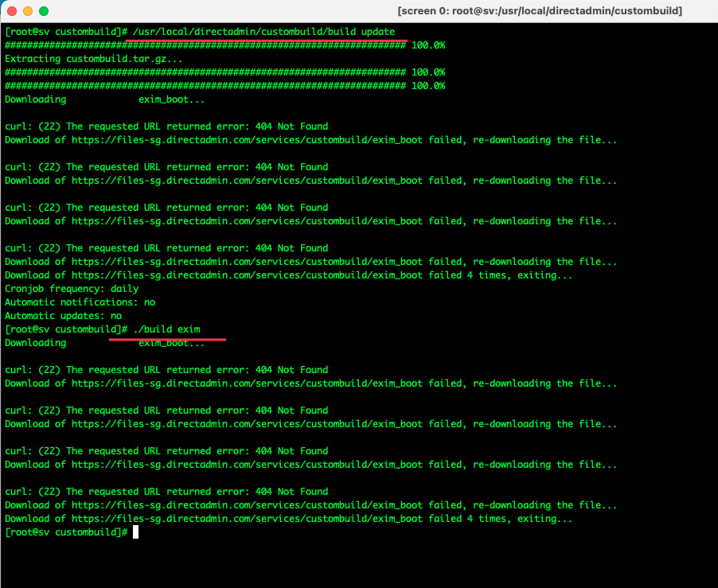Maximize the terminal using the green button
Viewport: 718px width, 588px height.
(x=43, y=11)
